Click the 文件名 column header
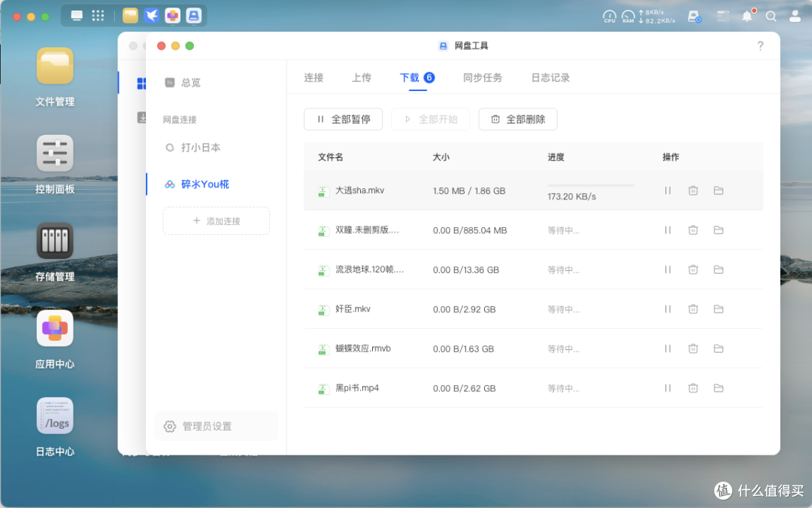The height and width of the screenshot is (508, 812). click(330, 157)
